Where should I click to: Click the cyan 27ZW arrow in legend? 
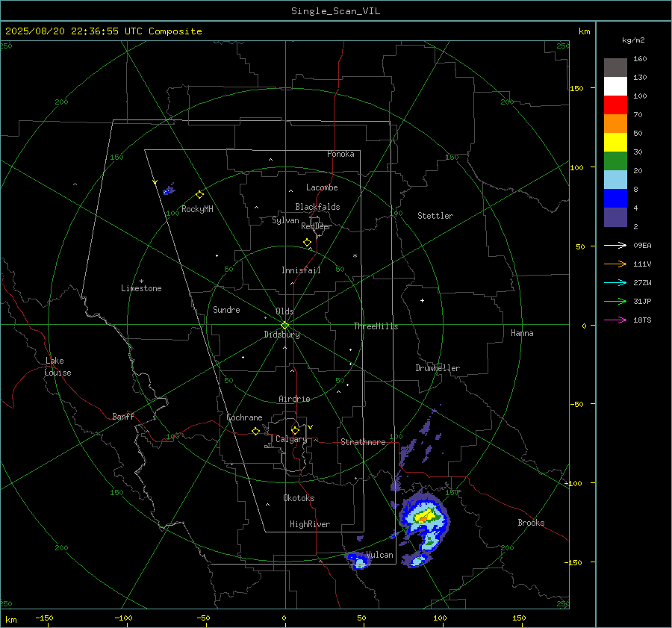tap(615, 282)
